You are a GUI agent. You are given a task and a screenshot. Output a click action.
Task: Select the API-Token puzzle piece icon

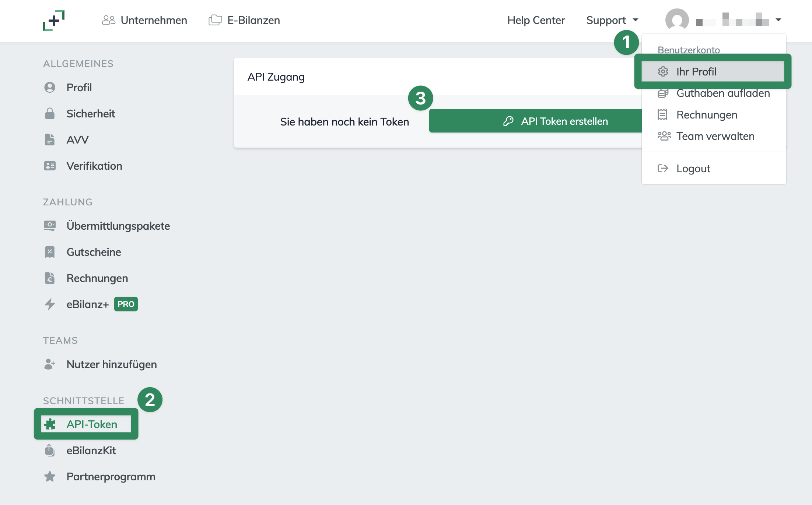point(50,424)
